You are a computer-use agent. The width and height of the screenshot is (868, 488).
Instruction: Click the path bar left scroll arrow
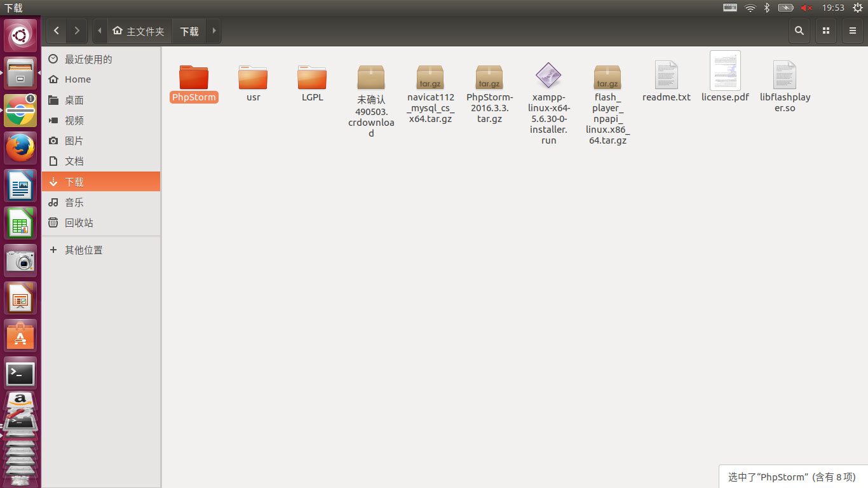coord(100,30)
